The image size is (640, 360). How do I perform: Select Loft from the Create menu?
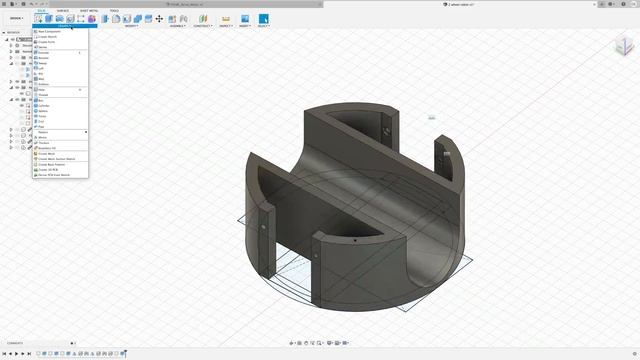coord(60,69)
